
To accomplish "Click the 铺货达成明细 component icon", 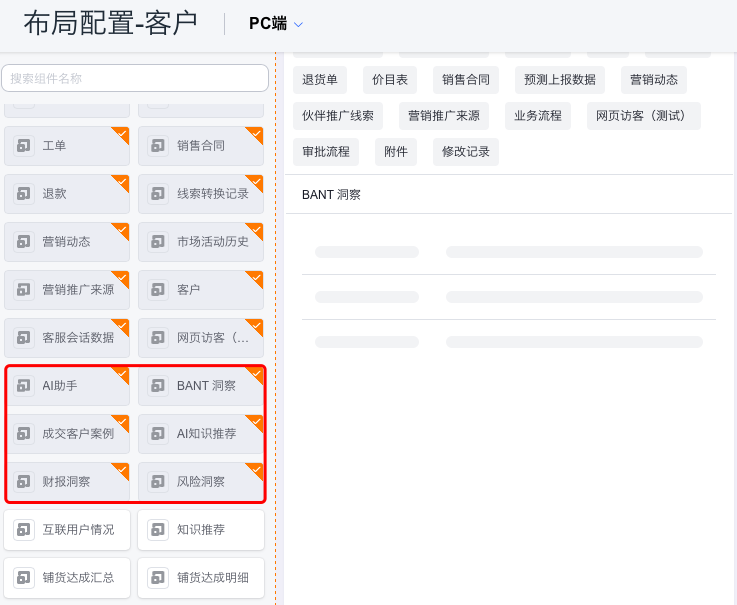I will point(158,578).
